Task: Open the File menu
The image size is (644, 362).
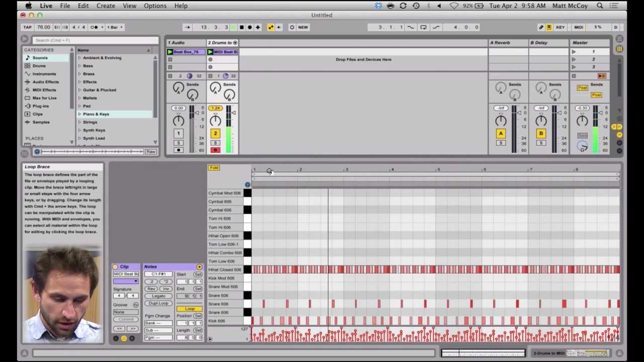Action: click(65, 6)
